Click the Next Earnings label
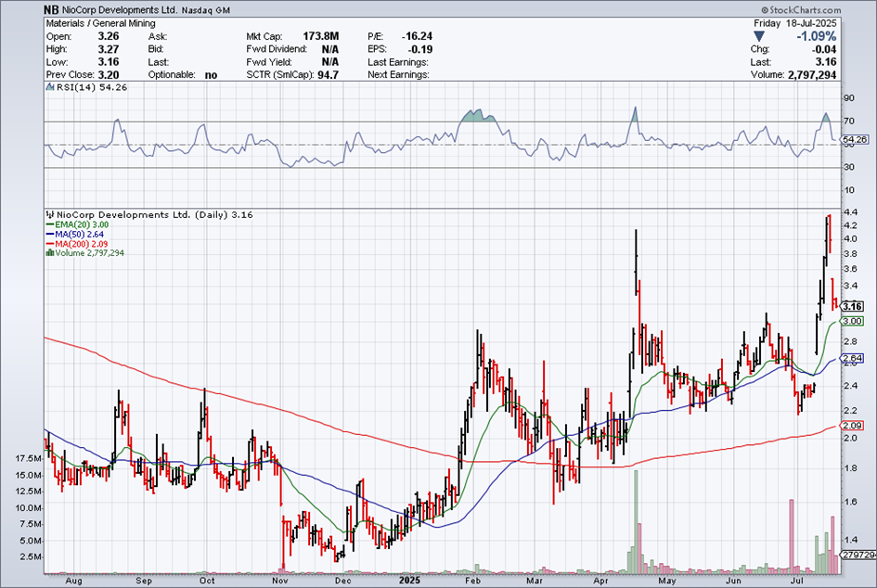Screen dimensions: 877x588 pos(398,74)
